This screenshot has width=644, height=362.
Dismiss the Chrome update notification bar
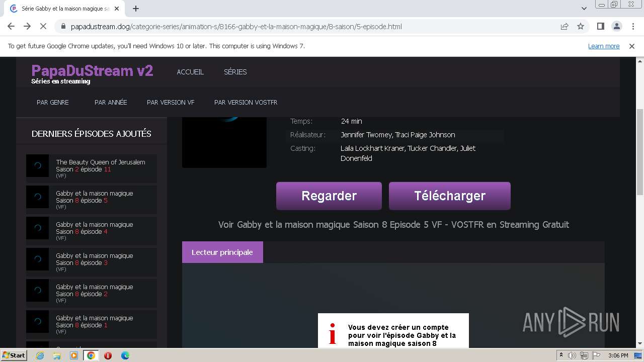pyautogui.click(x=632, y=46)
